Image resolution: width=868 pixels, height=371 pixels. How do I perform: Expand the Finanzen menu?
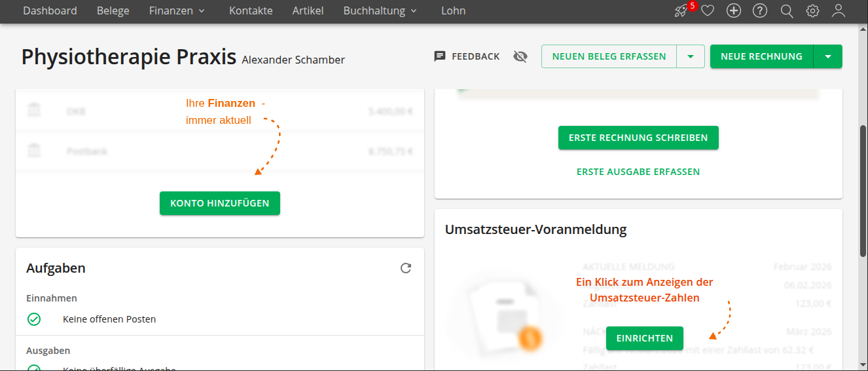[x=177, y=10]
